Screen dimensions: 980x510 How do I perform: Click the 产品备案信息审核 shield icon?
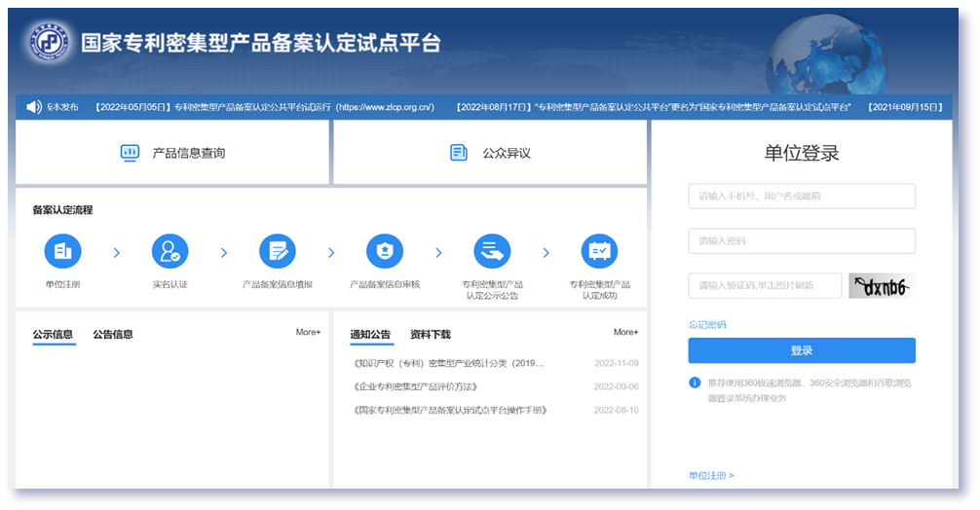[385, 251]
